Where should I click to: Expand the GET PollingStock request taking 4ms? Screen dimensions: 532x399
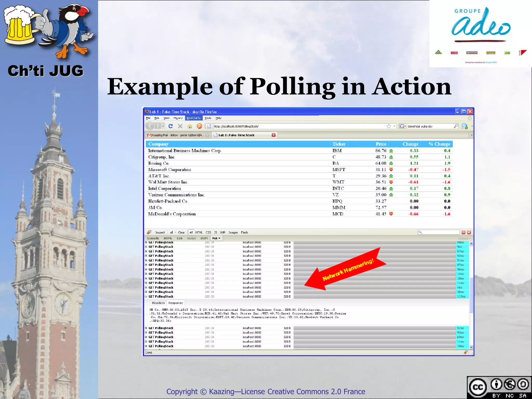146,288
